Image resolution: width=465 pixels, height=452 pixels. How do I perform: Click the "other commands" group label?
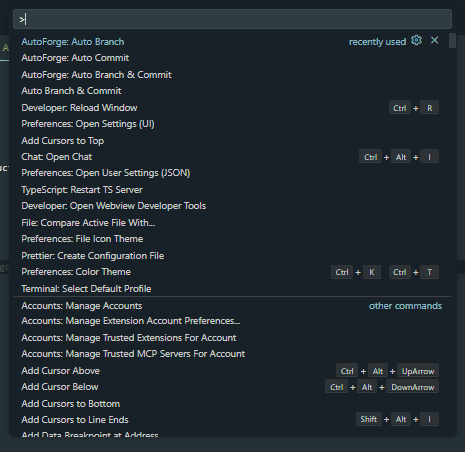[x=405, y=306]
